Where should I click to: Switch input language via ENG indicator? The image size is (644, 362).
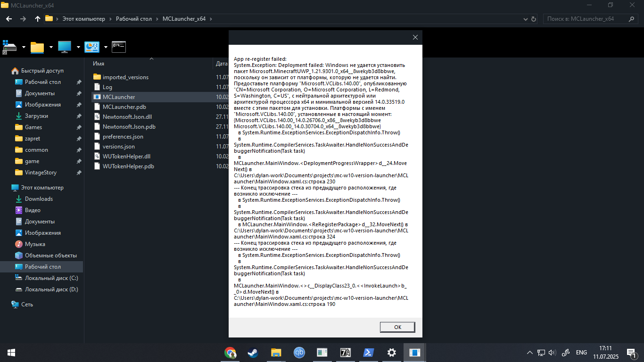(x=581, y=353)
